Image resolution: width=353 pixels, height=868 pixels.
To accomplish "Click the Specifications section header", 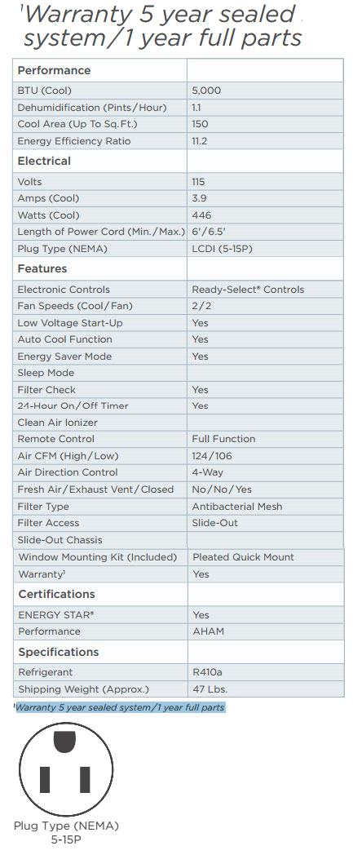I will 59,652.
